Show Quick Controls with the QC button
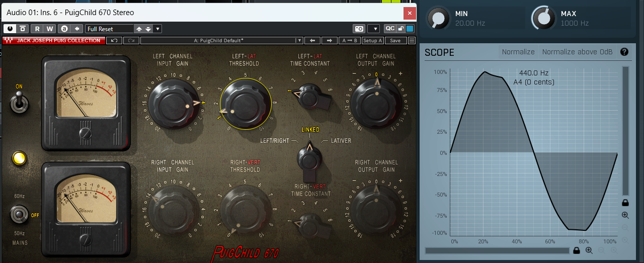This screenshot has width=644, height=263. click(390, 29)
